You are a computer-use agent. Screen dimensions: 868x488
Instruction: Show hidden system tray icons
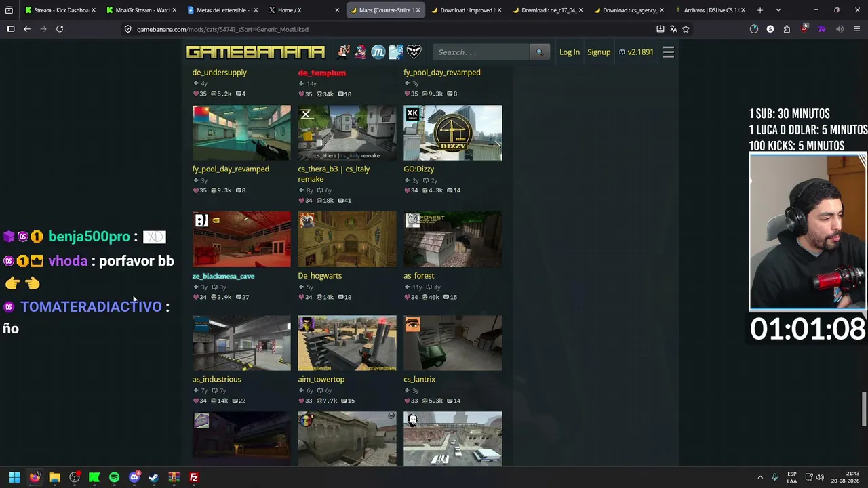pyautogui.click(x=760, y=478)
